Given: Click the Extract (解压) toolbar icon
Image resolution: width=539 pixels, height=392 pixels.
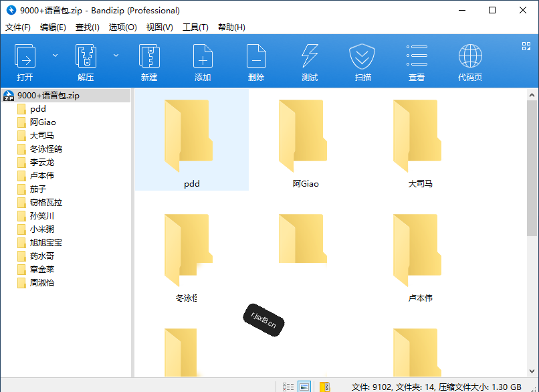Looking at the screenshot, I should (x=86, y=56).
